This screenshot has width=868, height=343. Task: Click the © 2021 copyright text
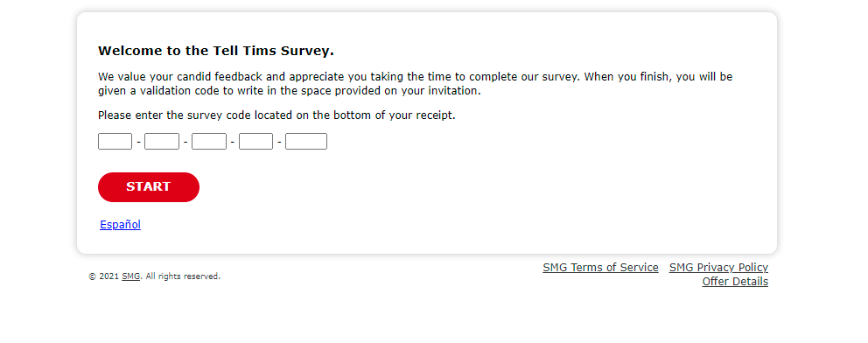[103, 276]
